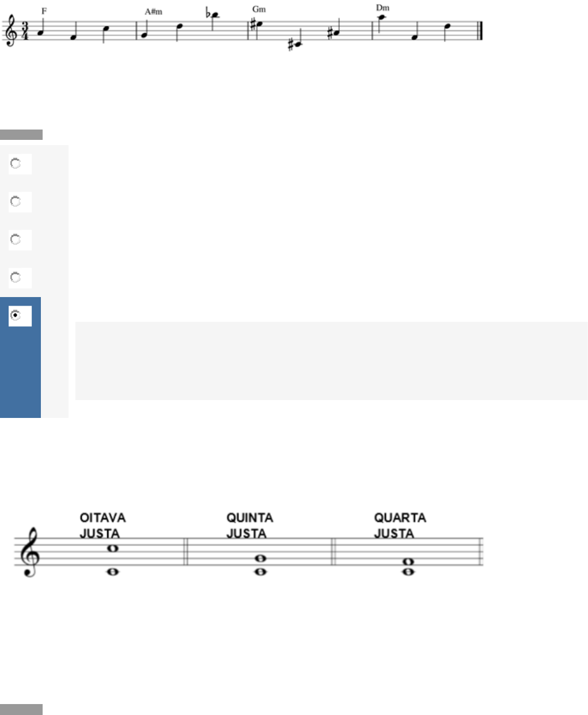Mark the fourth answer radio button

click(16, 277)
